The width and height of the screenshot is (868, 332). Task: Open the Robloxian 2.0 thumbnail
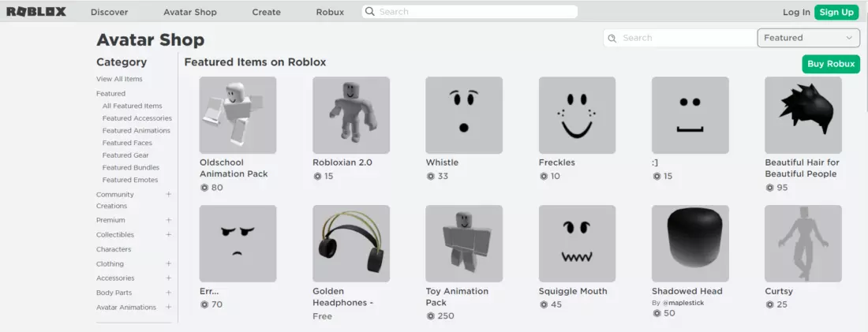coord(351,115)
